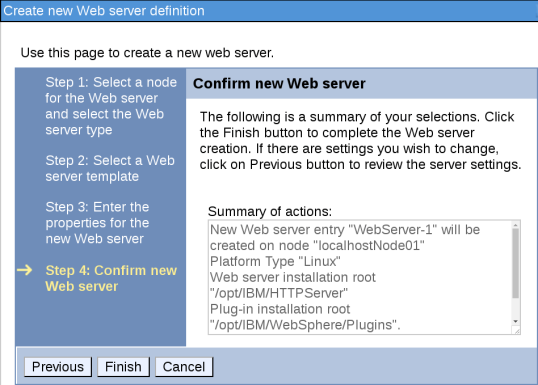Click "/opt/IBM/WebSphere/Plugins" path text
The height and width of the screenshot is (385, 538).
click(305, 325)
